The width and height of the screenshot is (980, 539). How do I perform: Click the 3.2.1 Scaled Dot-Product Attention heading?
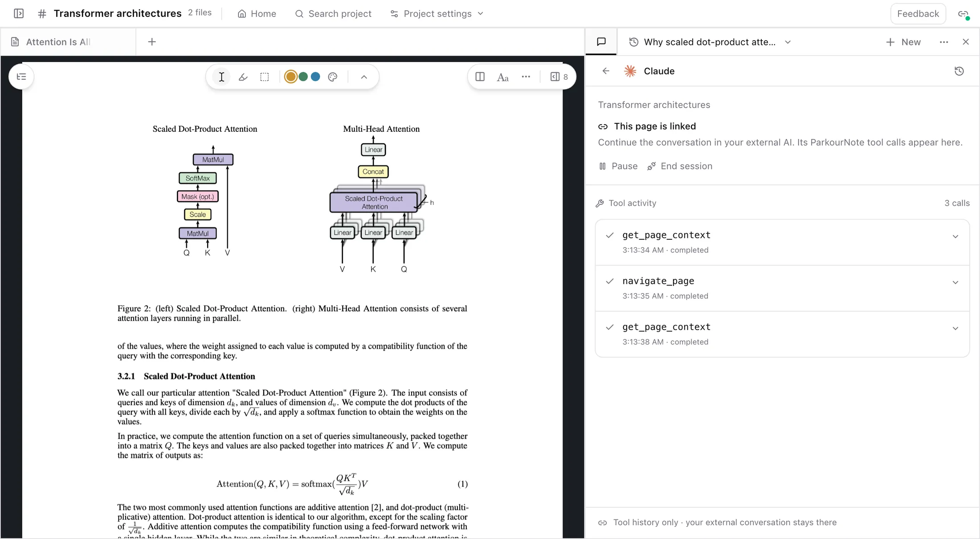(x=186, y=376)
